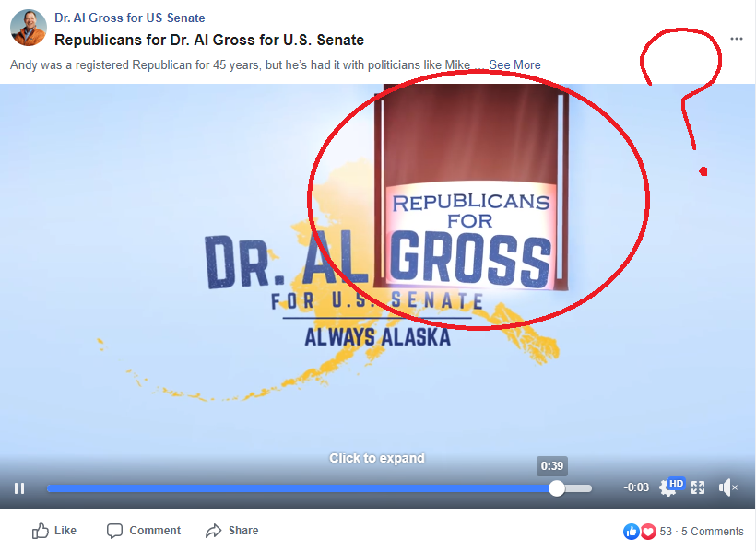
Task: Click the Dr. Al Gross profile picture
Action: tap(29, 28)
